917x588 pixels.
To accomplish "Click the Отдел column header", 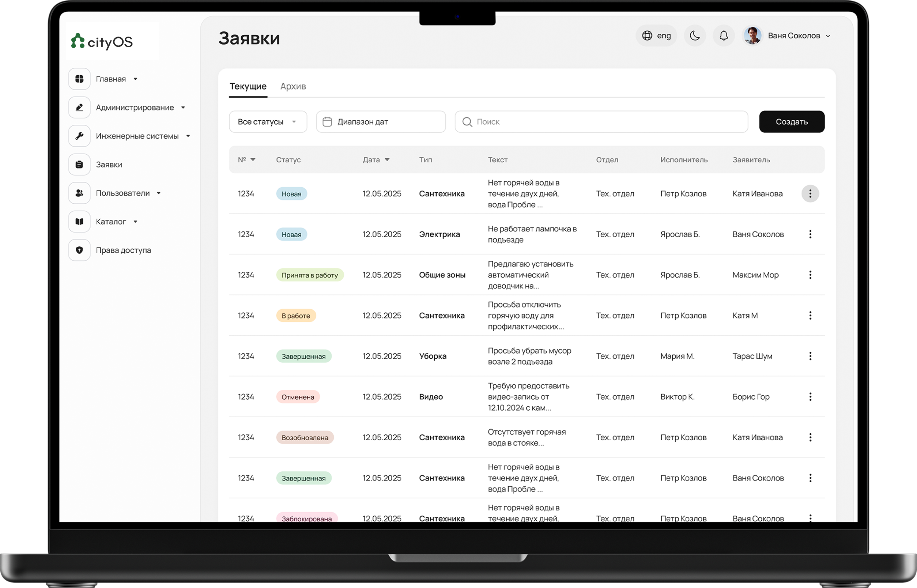I will (607, 159).
